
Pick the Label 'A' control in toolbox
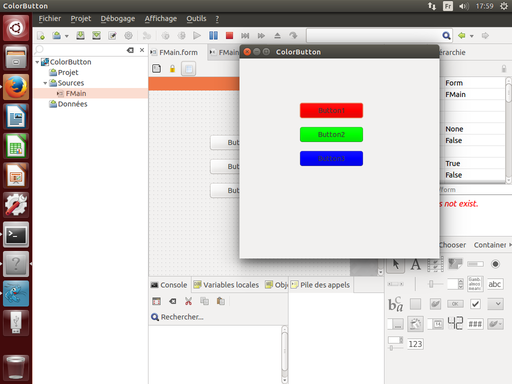pyautogui.click(x=415, y=265)
